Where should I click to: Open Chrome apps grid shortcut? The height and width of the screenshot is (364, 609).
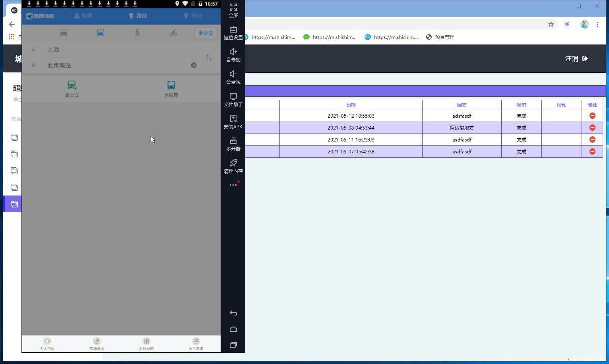point(12,37)
